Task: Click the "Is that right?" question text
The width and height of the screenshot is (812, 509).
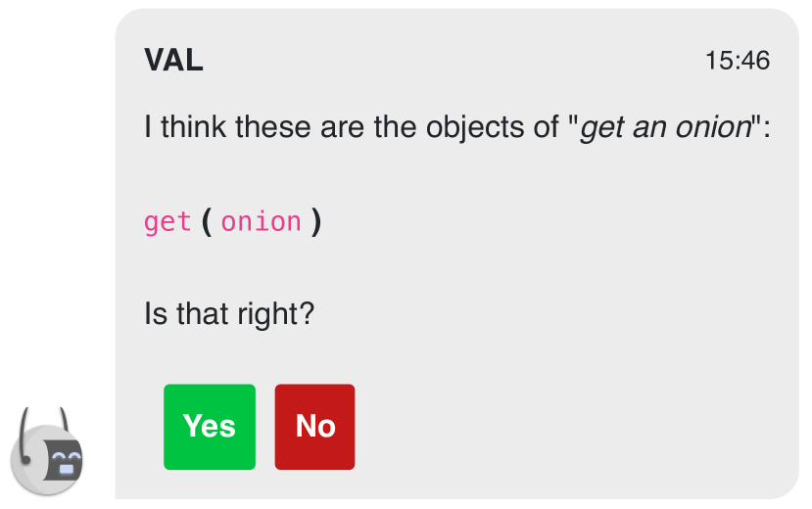Action: tap(229, 313)
